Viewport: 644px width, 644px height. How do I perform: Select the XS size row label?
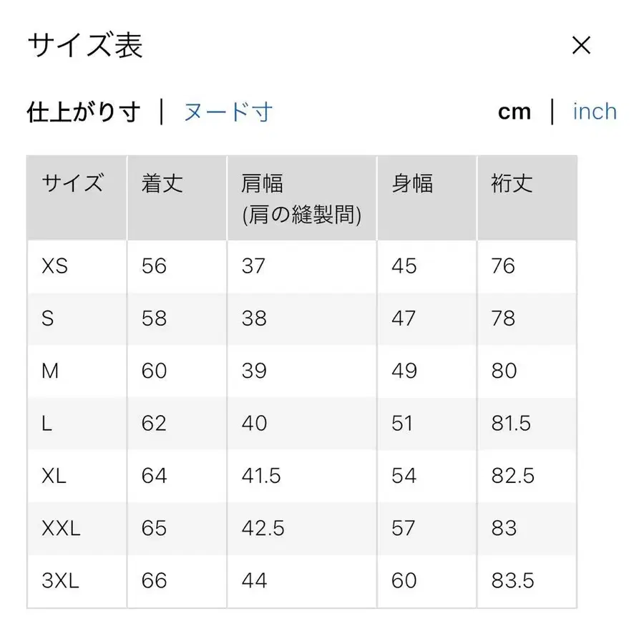[55, 266]
